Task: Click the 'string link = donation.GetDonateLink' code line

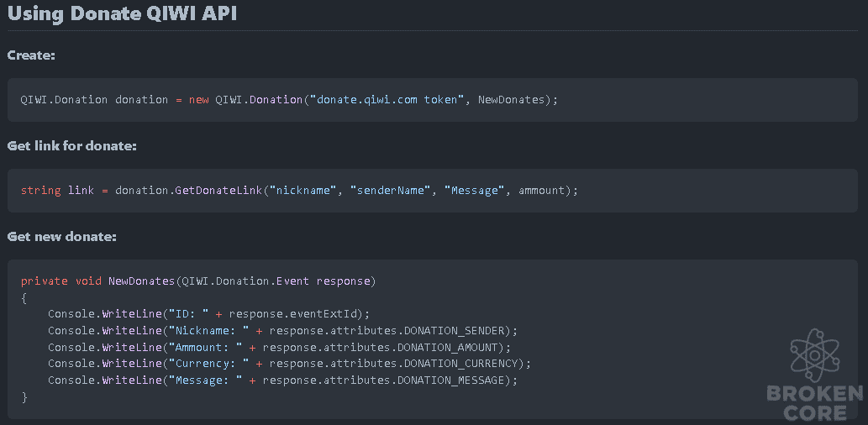Action: 299,191
